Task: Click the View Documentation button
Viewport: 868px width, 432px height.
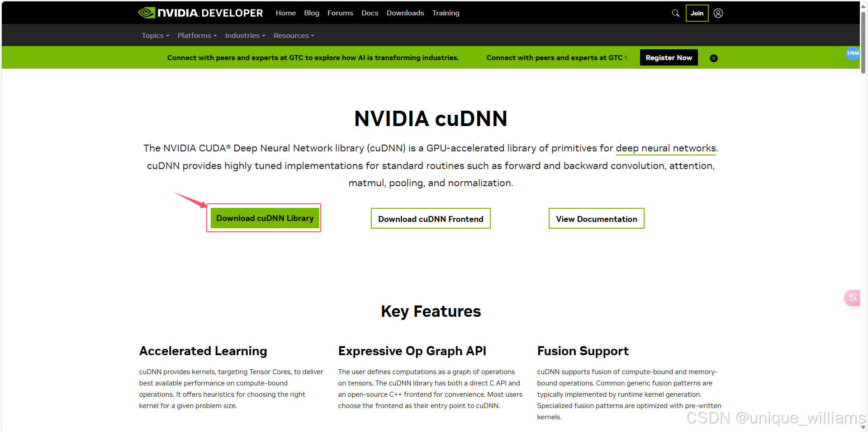Action: pyautogui.click(x=596, y=219)
